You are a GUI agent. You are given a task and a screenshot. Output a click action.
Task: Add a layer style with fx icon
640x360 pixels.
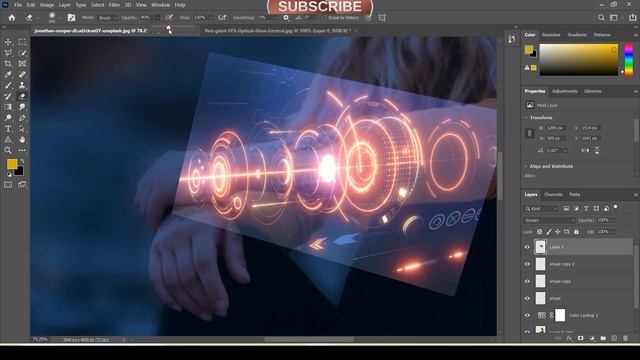tap(569, 338)
